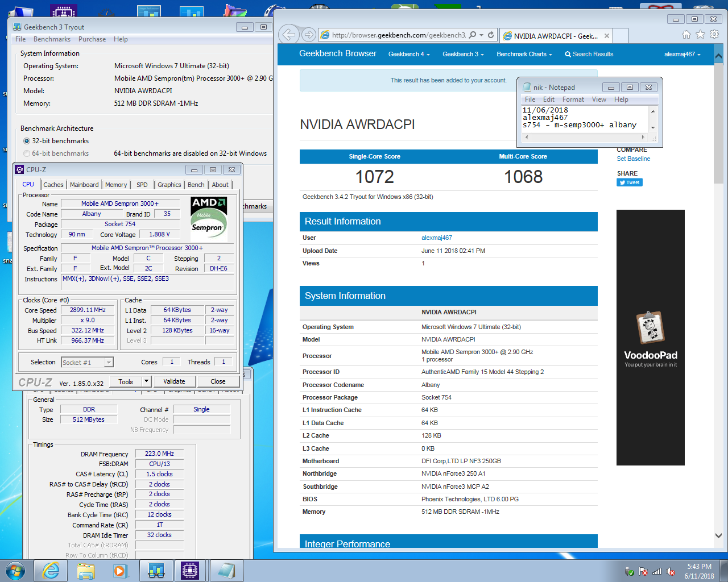The width and height of the screenshot is (728, 582).
Task: Launch Windows Media Player from the taskbar
Action: (x=120, y=571)
